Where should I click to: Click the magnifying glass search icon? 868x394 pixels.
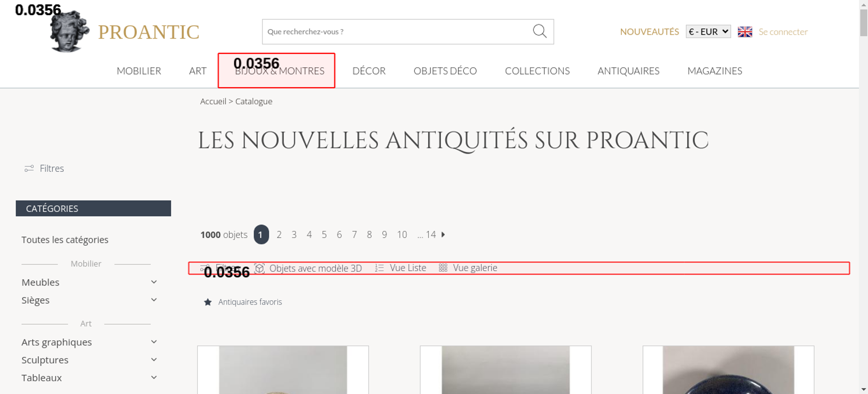(539, 31)
